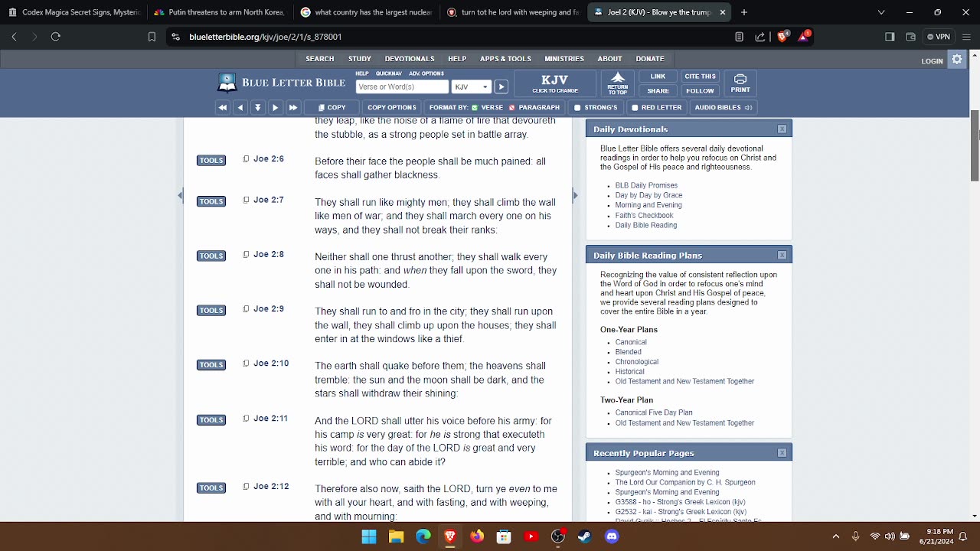Click the jump-to-bottom double down arrow
This screenshot has width=980, height=551.
click(x=258, y=108)
